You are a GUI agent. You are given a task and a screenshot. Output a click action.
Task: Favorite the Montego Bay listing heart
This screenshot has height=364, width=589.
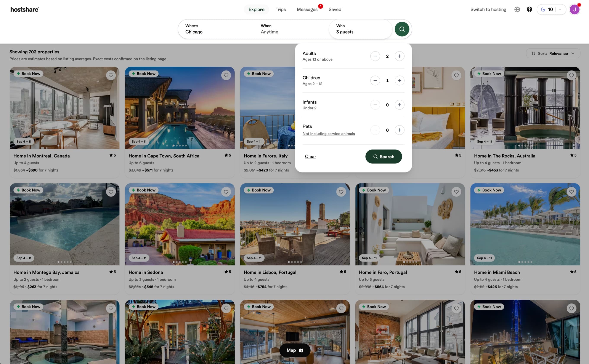(x=111, y=192)
